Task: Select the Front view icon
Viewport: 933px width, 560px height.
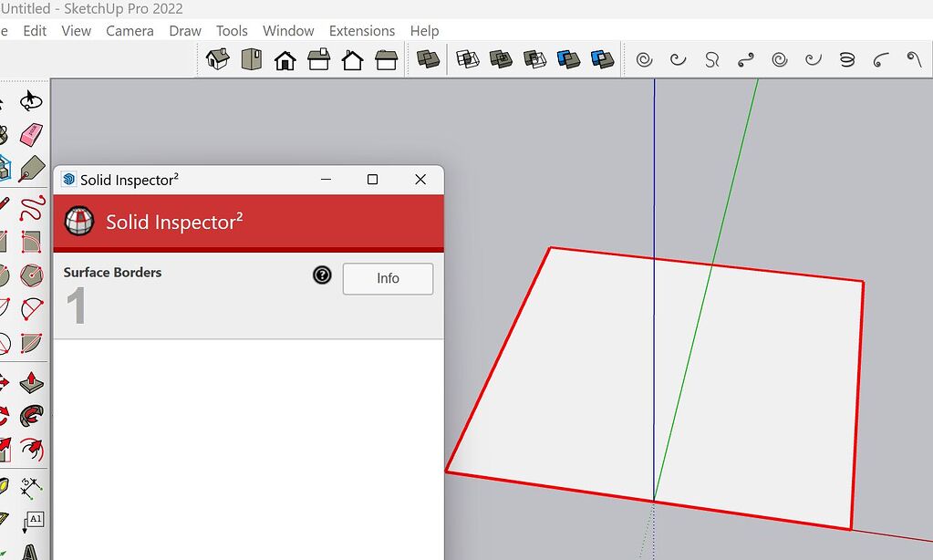Action: (285, 58)
